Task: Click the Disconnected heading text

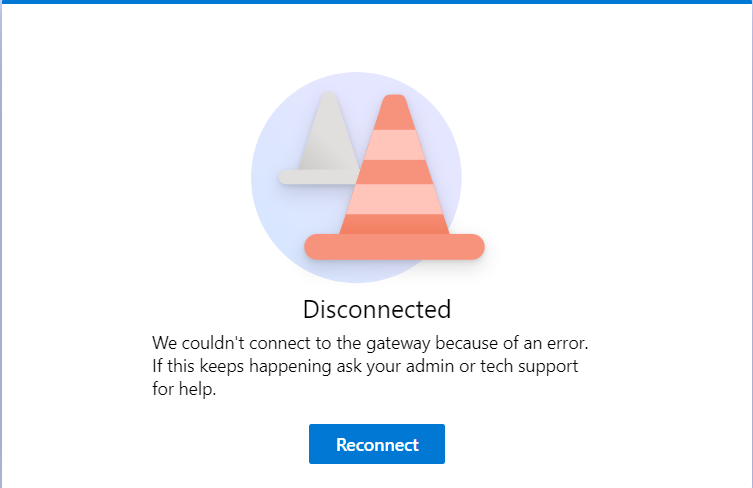Action: tap(377, 309)
